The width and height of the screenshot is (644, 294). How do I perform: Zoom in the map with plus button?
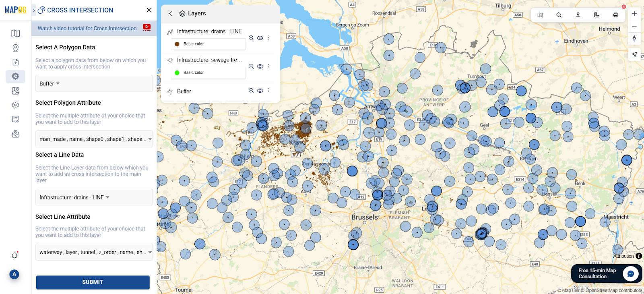(x=634, y=14)
